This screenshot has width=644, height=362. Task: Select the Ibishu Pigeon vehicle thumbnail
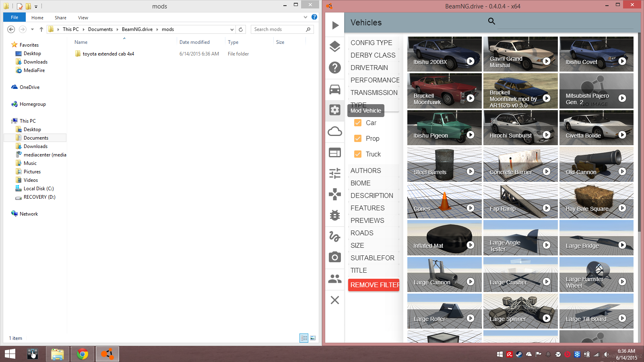444,128
